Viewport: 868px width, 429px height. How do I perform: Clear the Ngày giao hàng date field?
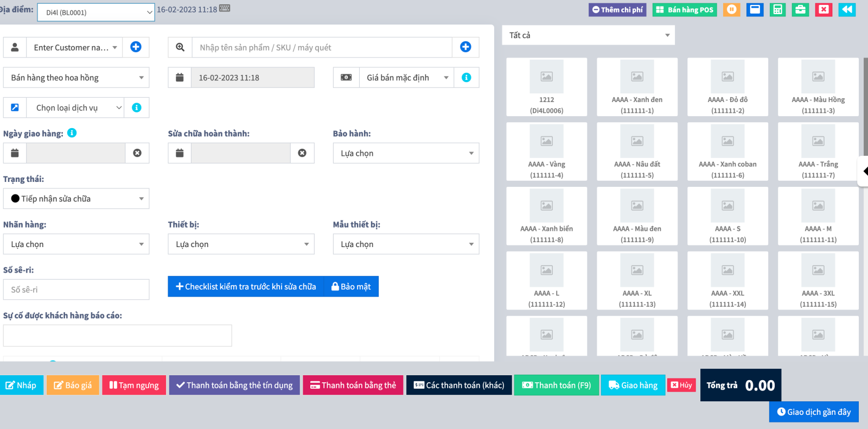point(137,153)
